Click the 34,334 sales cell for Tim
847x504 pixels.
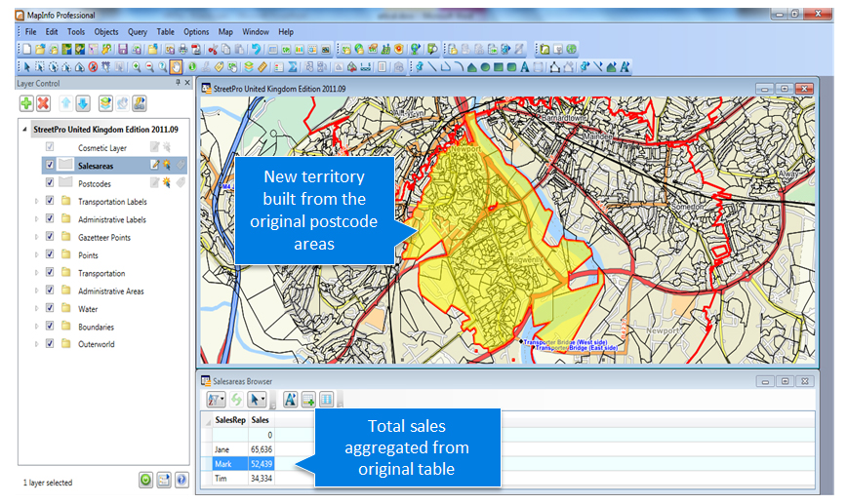point(261,478)
